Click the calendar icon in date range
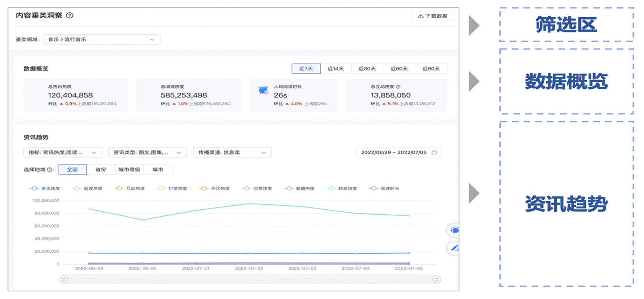The height and width of the screenshot is (299, 644). (434, 152)
